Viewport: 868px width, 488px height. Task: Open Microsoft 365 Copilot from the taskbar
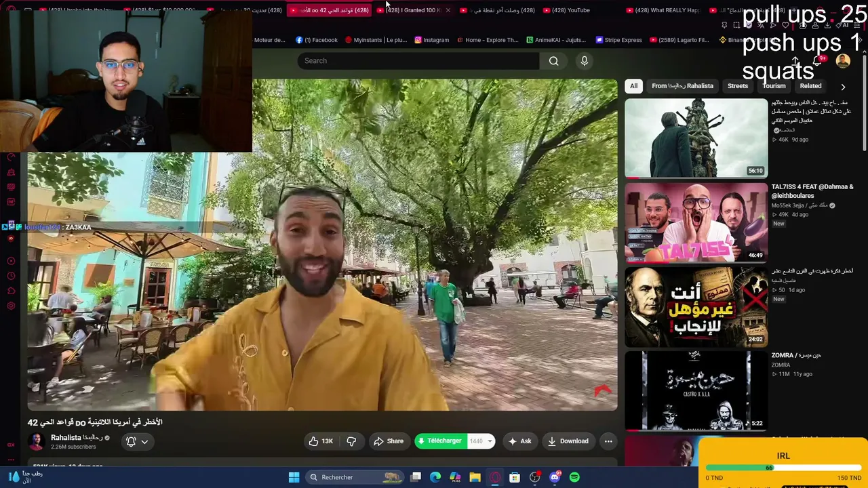[x=455, y=477]
